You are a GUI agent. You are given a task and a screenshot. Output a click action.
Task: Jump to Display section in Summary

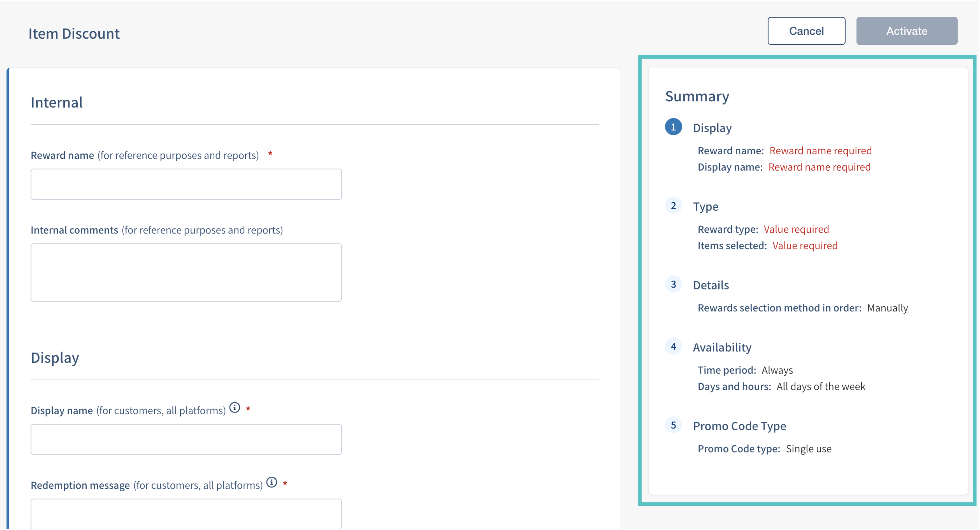[712, 128]
